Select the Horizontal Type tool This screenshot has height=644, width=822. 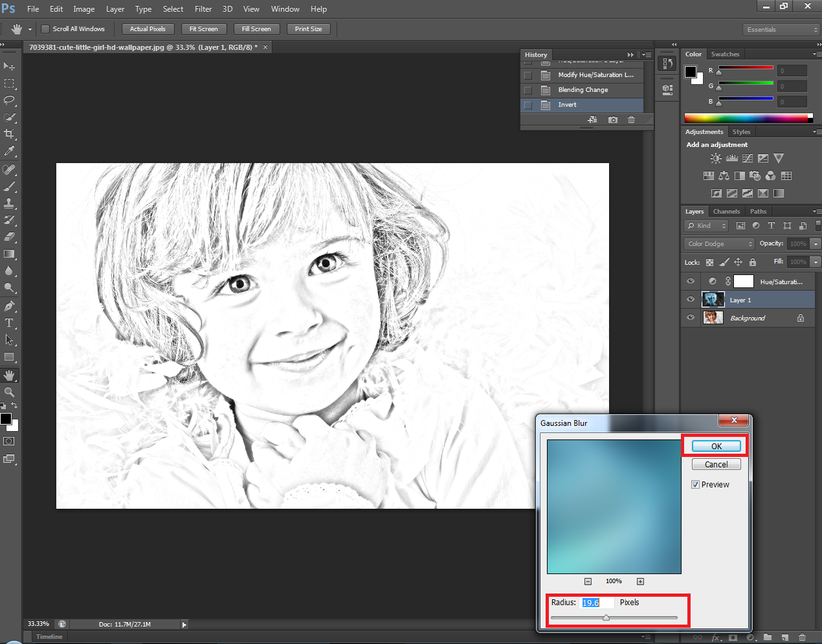9,323
